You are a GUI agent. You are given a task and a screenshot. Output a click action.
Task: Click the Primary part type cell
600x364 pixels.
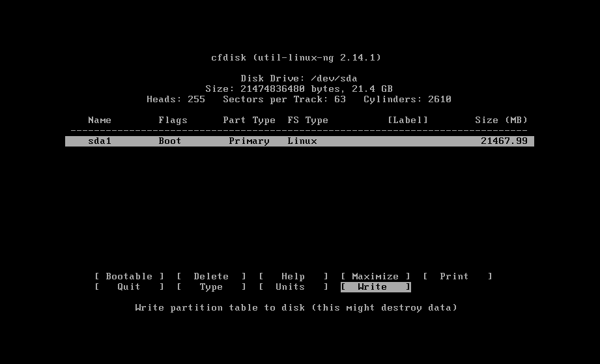coord(249,141)
